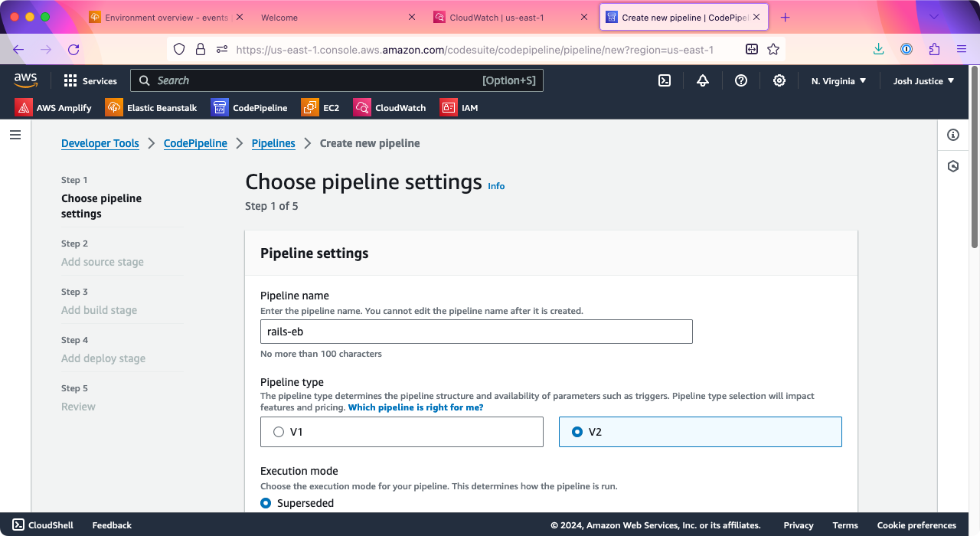Focus the Pipeline name field
The width and height of the screenshot is (980, 536).
click(x=476, y=332)
